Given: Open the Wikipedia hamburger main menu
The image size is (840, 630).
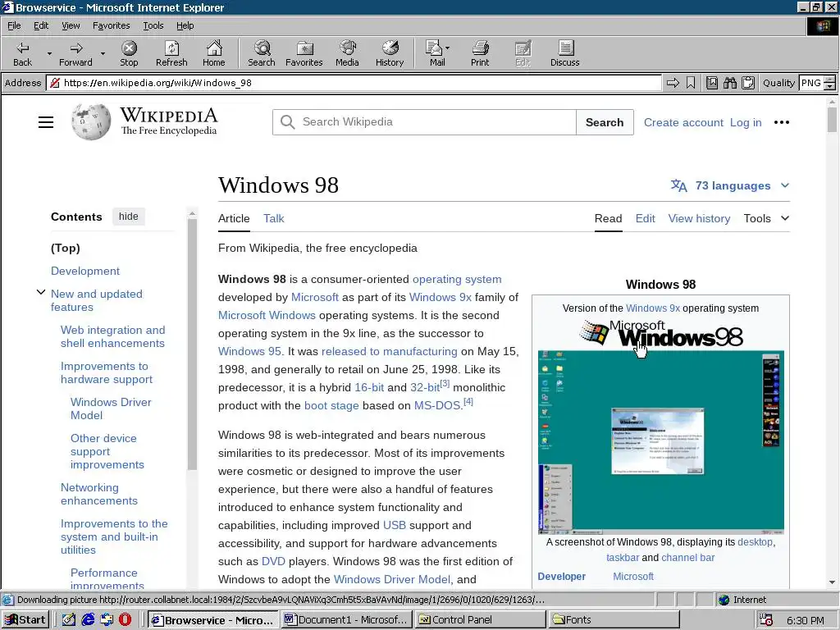Looking at the screenshot, I should pyautogui.click(x=46, y=122).
